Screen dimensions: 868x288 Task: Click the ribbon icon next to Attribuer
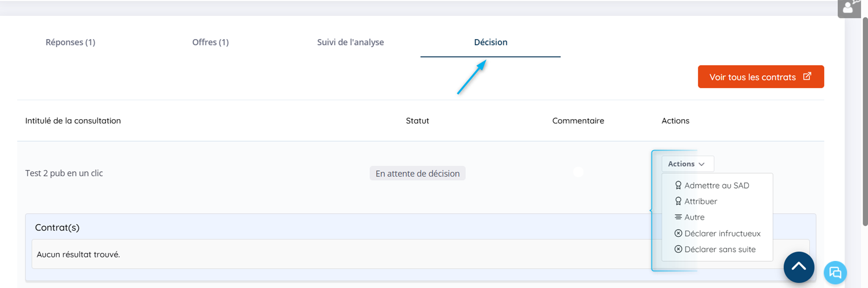tap(678, 201)
